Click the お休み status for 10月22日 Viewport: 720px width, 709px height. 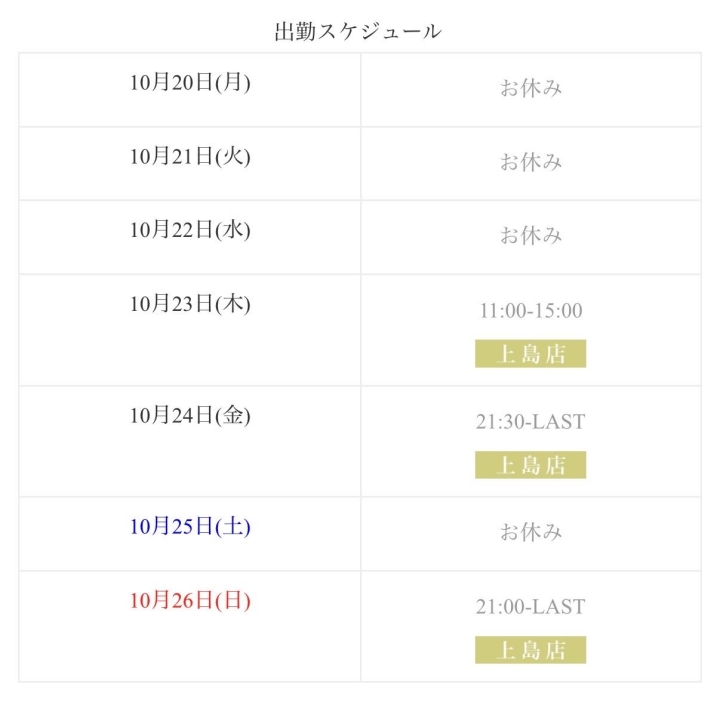(x=531, y=236)
